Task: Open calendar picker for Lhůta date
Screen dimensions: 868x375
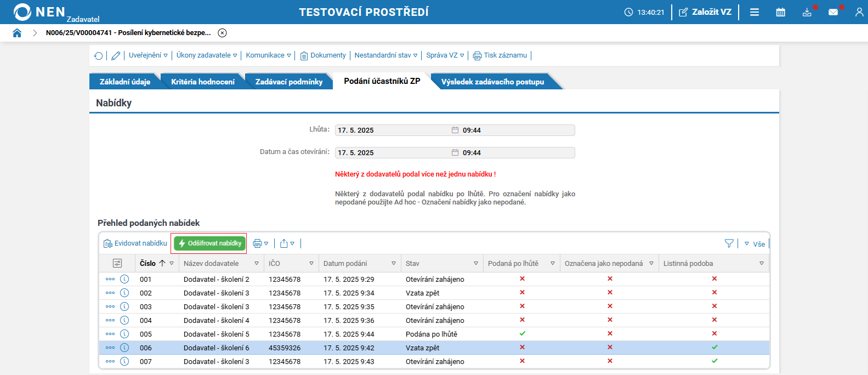Action: 455,130
